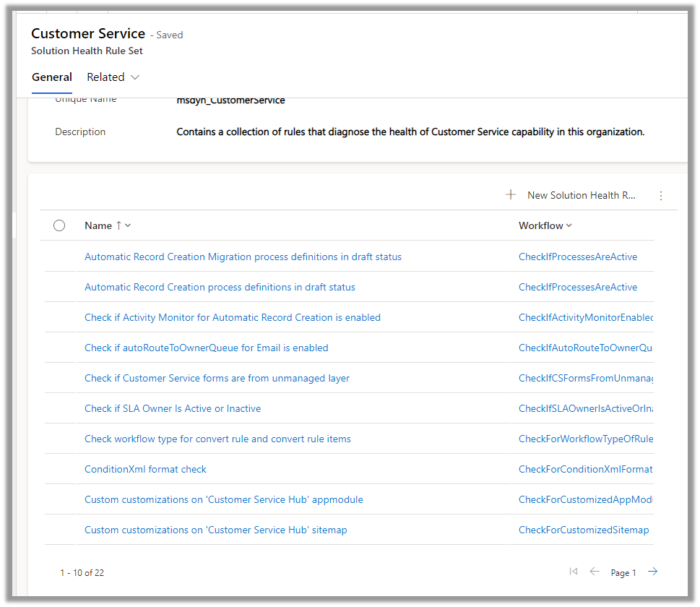Image resolution: width=700 pixels, height=607 pixels.
Task: Toggle the select-all rows circle
Action: 59,225
